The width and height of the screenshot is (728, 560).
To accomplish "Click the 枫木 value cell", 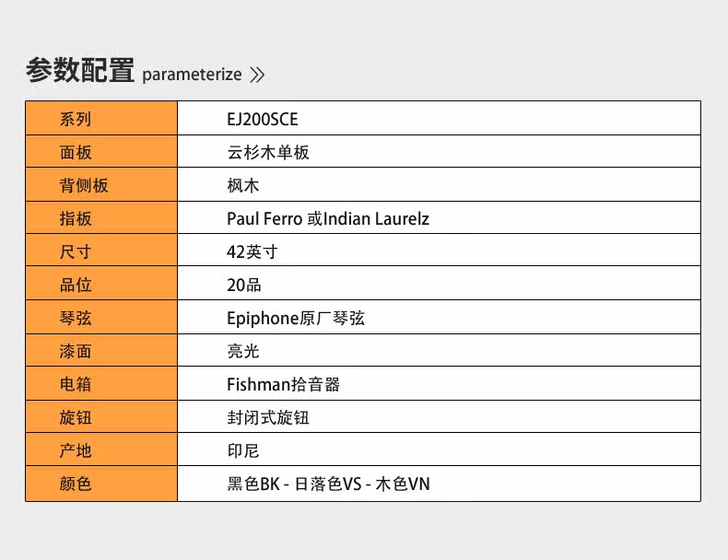I will pyautogui.click(x=243, y=185).
